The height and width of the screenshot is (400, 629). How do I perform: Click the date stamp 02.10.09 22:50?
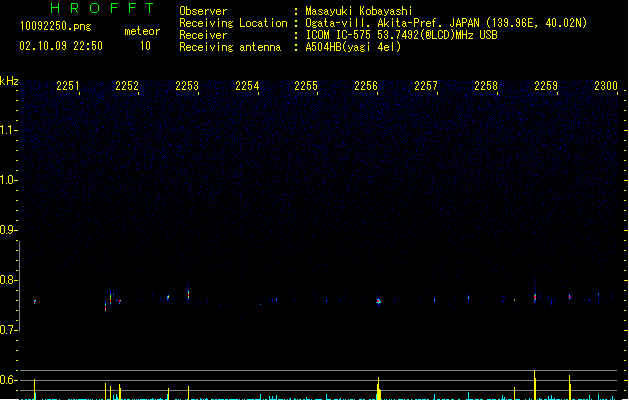click(61, 46)
